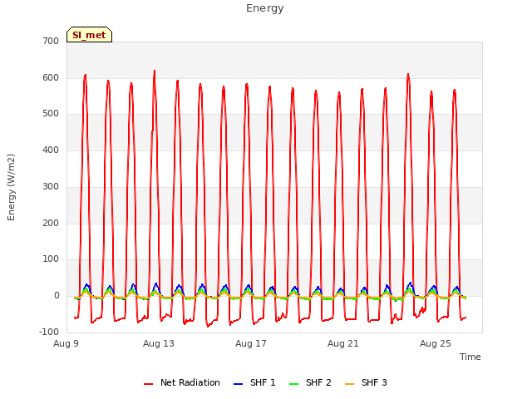Click the SI_met annotation label
The height and width of the screenshot is (399, 532).
pyautogui.click(x=89, y=35)
